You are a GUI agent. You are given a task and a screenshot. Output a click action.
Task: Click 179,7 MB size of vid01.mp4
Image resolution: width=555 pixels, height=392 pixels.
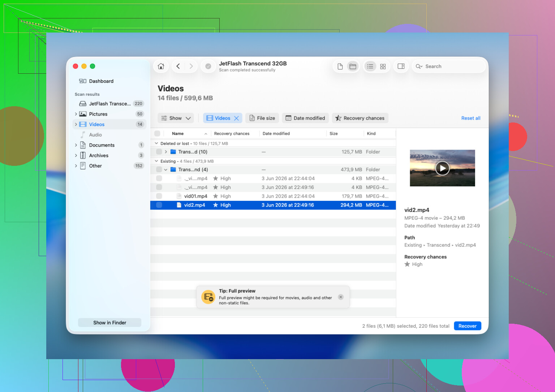pyautogui.click(x=352, y=196)
